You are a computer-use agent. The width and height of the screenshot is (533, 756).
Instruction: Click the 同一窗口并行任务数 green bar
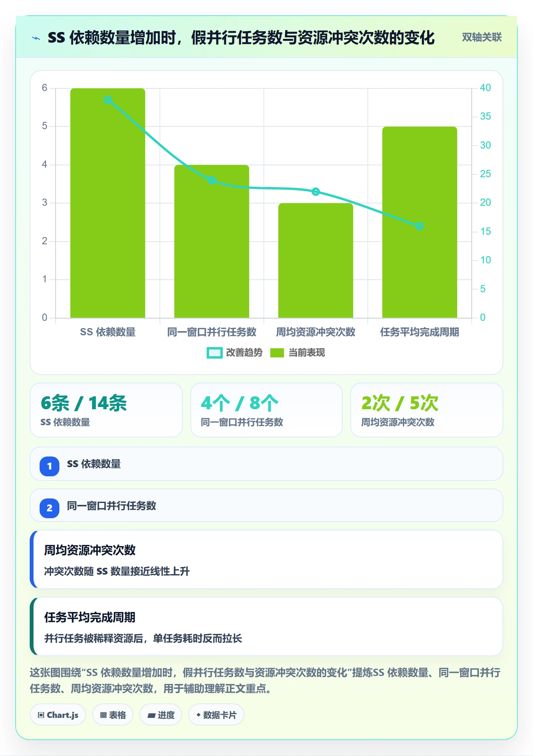pyautogui.click(x=212, y=242)
